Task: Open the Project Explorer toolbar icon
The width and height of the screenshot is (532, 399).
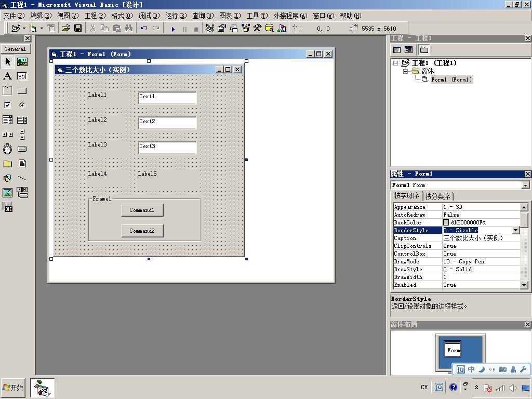Action: point(210,29)
